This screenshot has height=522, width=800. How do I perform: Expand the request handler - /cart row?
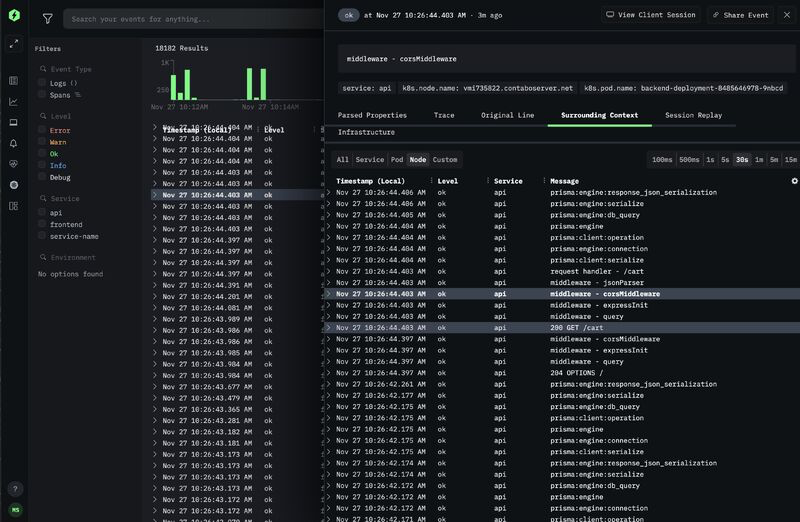[328, 271]
